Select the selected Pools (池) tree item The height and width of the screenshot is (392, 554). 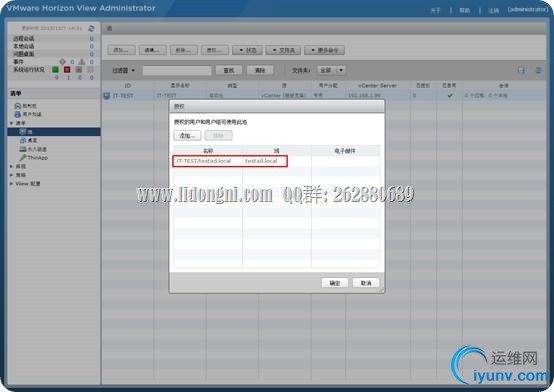pos(54,132)
